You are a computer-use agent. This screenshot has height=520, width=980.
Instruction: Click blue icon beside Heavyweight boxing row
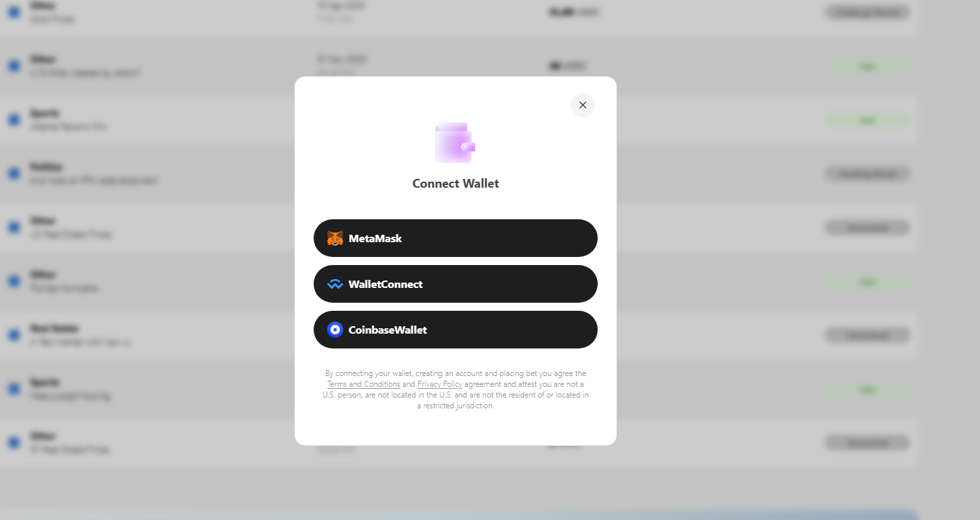tap(13, 389)
